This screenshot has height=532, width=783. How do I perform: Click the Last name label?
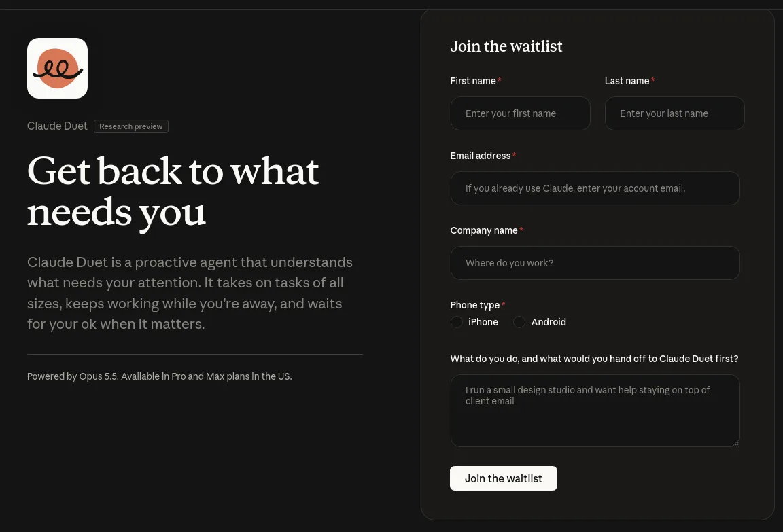(x=627, y=81)
